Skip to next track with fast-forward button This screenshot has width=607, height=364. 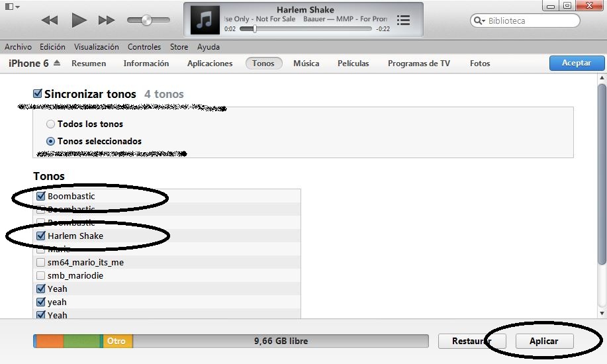coord(107,20)
